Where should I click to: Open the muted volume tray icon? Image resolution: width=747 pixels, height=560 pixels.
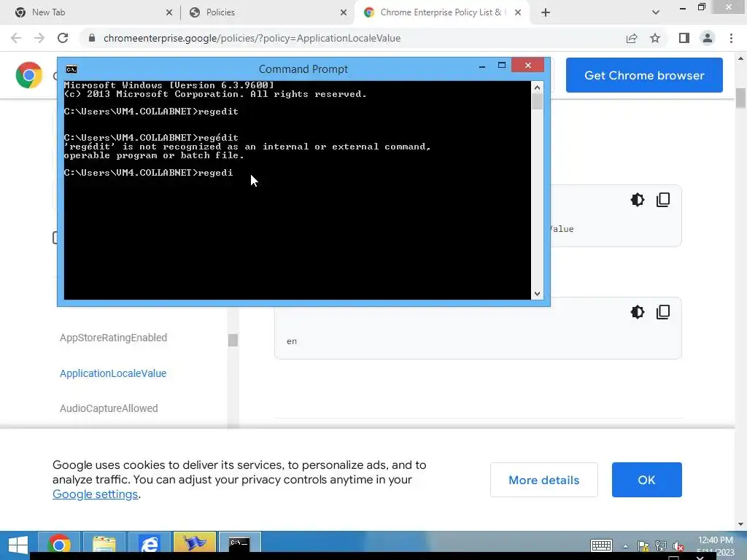coord(678,546)
